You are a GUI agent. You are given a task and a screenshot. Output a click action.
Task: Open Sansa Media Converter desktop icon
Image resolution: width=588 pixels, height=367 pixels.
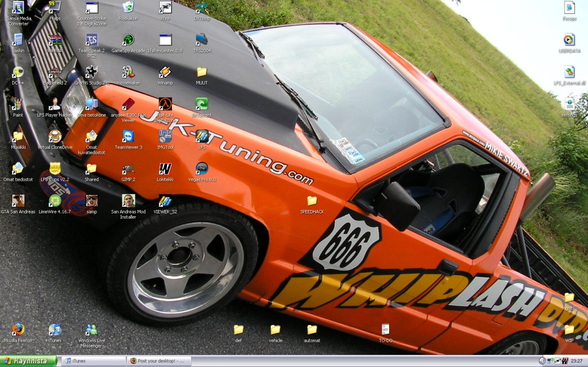18,8
